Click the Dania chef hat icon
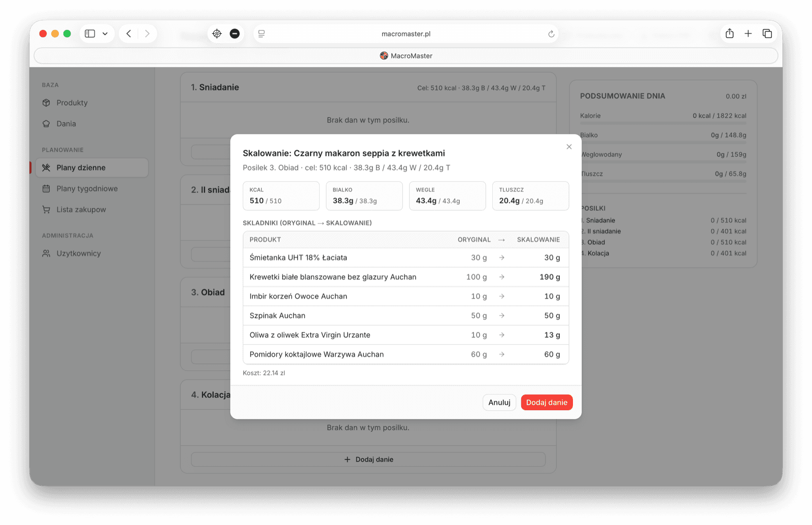This screenshot has width=812, height=525. pos(46,123)
